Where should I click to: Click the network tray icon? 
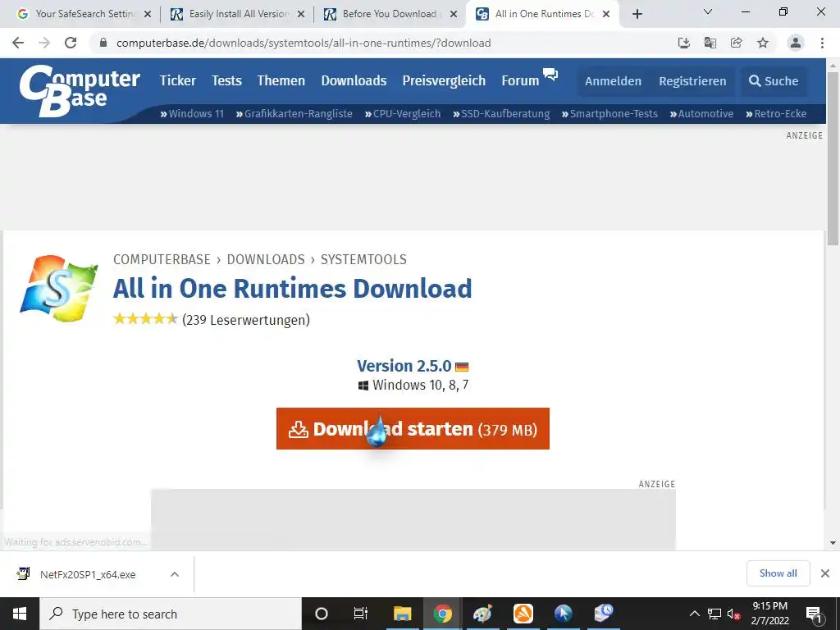click(714, 614)
